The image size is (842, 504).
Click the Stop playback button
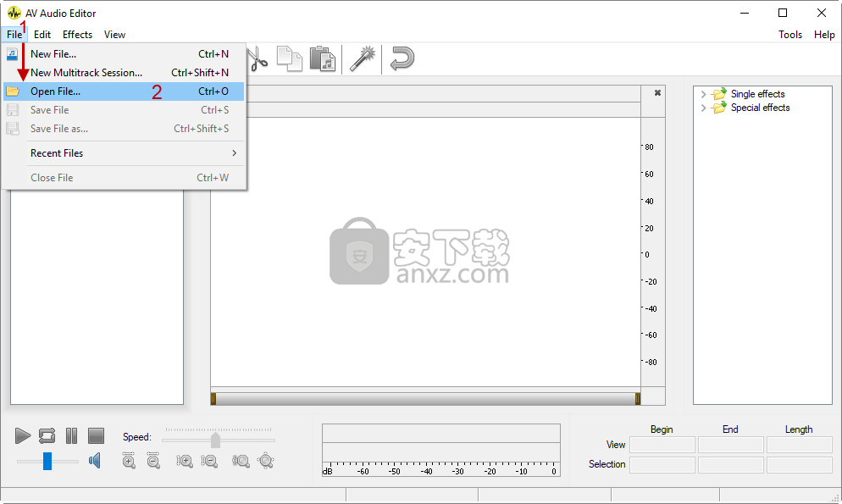[x=96, y=436]
